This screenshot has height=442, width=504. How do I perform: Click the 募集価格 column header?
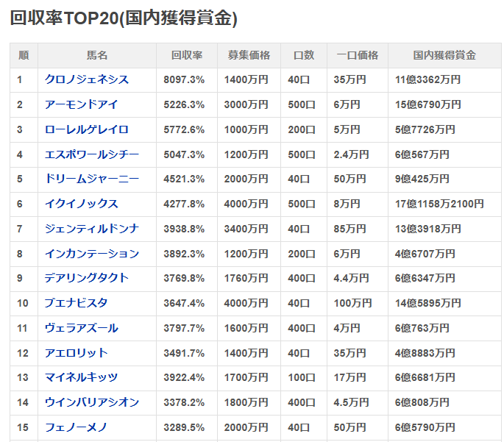click(249, 55)
